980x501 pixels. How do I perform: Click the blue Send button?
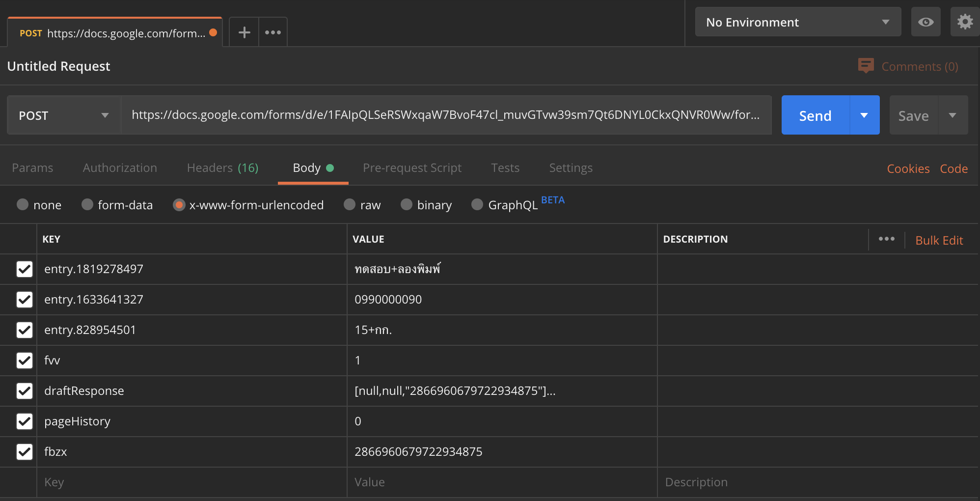(x=815, y=115)
